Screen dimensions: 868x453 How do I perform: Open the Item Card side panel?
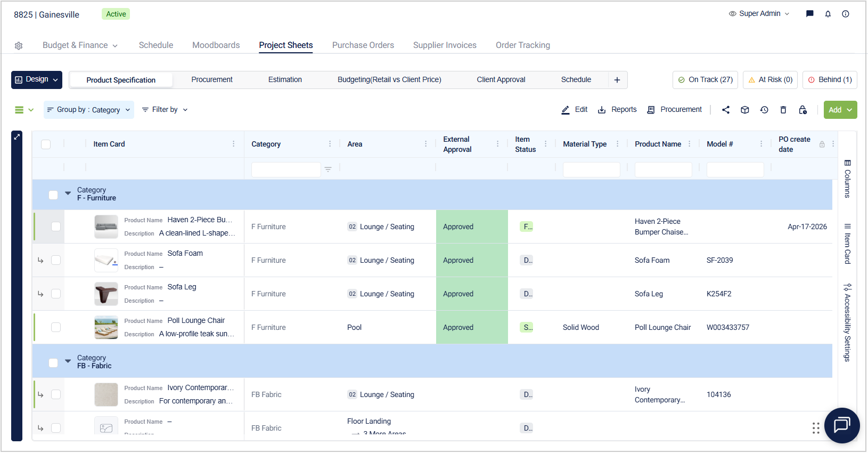(847, 244)
